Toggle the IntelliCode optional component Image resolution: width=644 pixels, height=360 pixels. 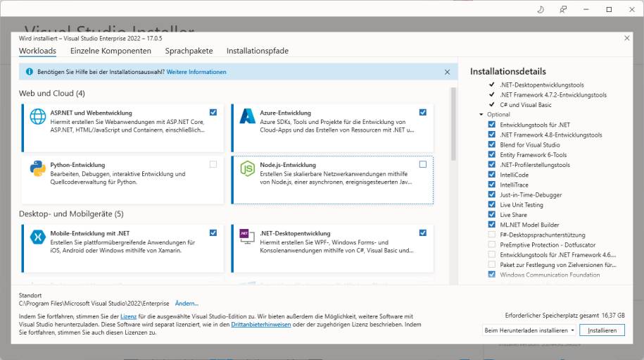point(492,174)
